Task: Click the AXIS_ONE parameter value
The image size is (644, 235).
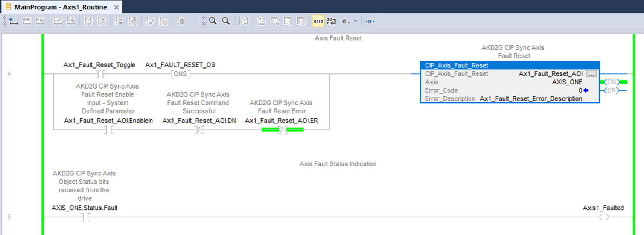Action: (567, 82)
